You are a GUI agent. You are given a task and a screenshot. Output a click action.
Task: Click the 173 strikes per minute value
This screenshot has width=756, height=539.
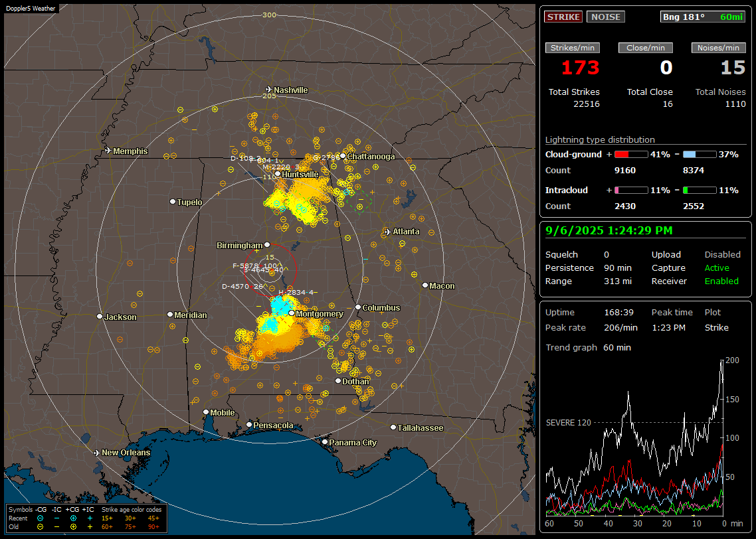pyautogui.click(x=580, y=68)
